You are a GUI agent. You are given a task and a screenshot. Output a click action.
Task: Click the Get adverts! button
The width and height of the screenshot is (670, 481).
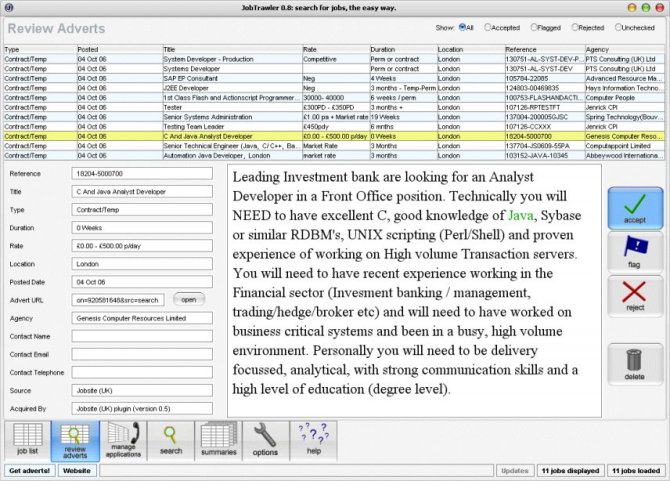pyautogui.click(x=29, y=469)
